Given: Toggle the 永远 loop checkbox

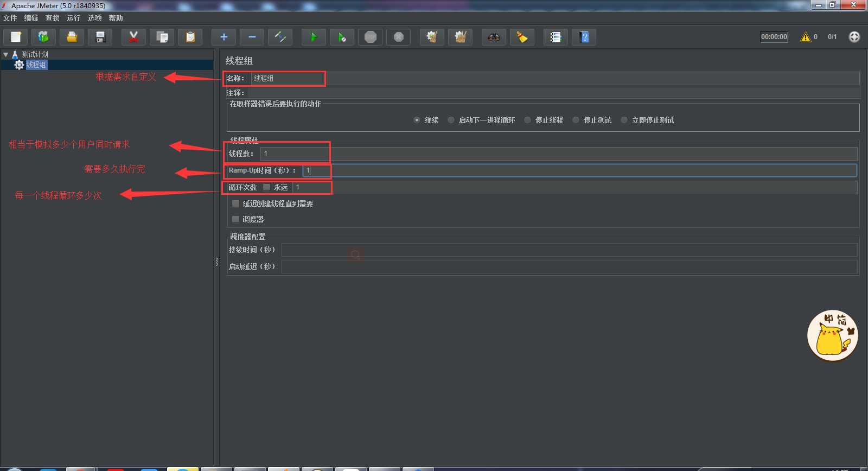Looking at the screenshot, I should coord(266,187).
